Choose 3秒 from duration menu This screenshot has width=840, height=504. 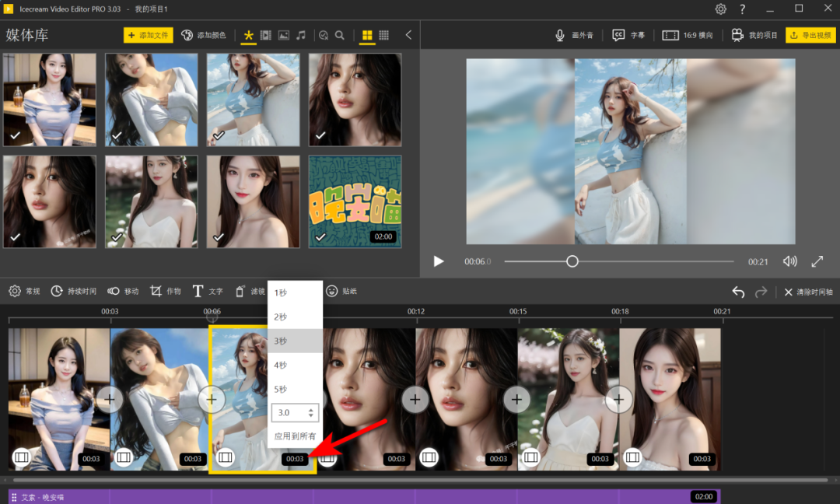point(296,341)
